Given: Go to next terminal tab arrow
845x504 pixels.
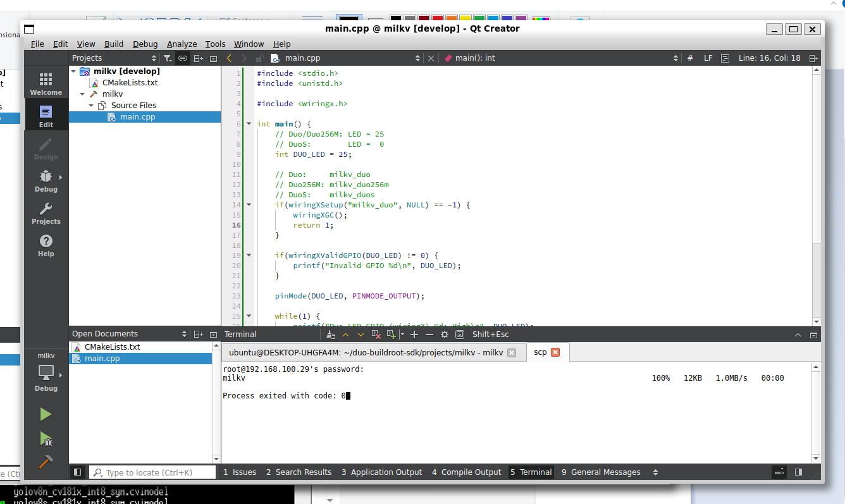Looking at the screenshot, I should click(x=361, y=335).
